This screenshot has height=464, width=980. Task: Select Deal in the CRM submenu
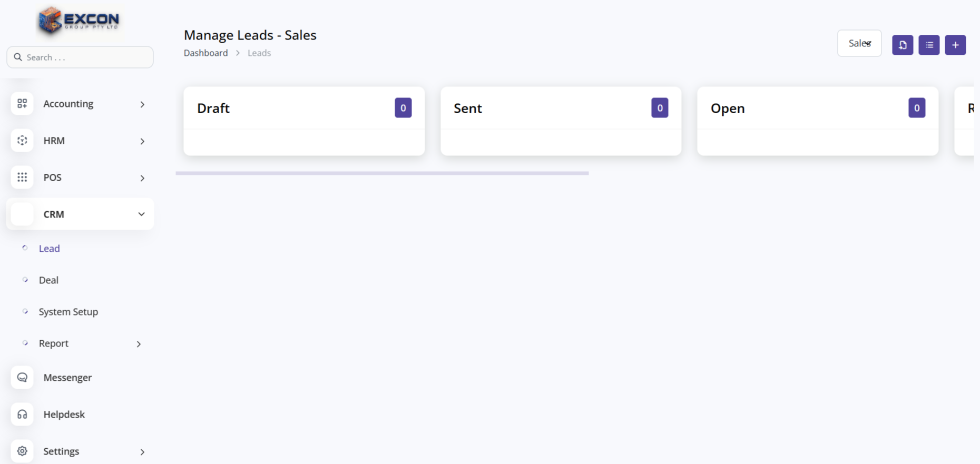(x=48, y=280)
